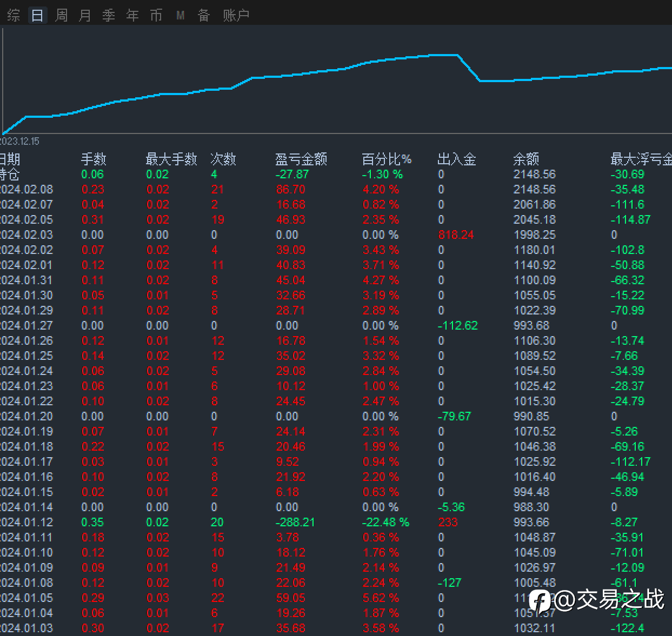This screenshot has height=636, width=672.
Task: Sort by the 最大手数 column header
Action: [171, 159]
